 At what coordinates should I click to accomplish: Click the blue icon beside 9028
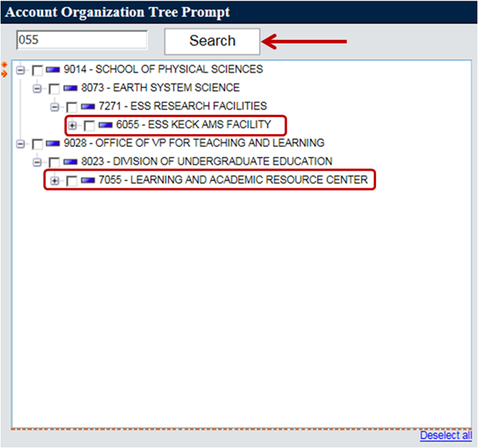pyautogui.click(x=53, y=143)
